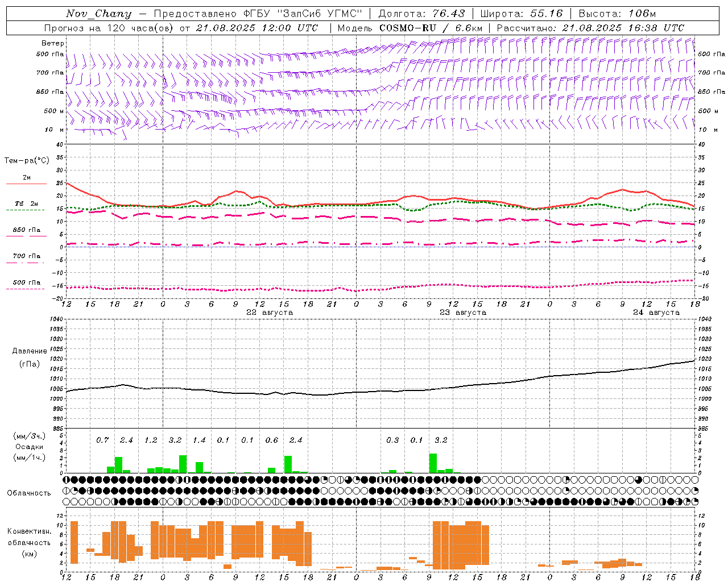Click the Рассчитано 21.08.2025 16:38 UTC timestamp
Viewport: 728px width, 582px height.
590,28
